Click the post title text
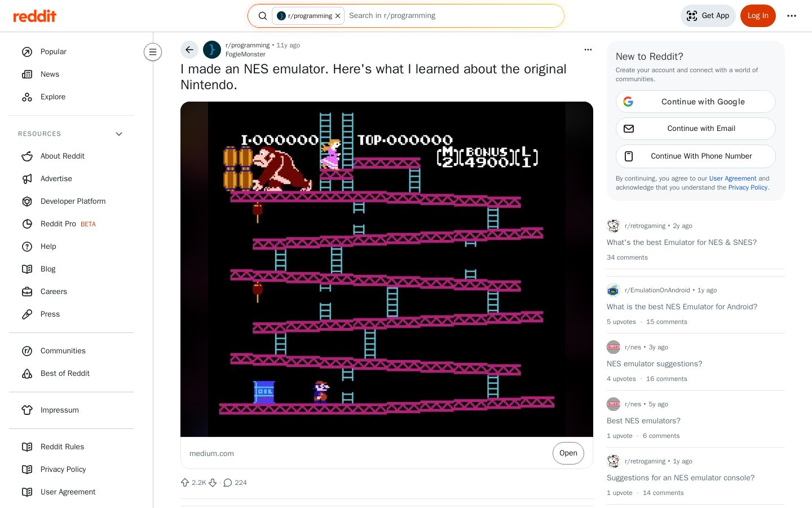The width and height of the screenshot is (812, 508). point(373,77)
